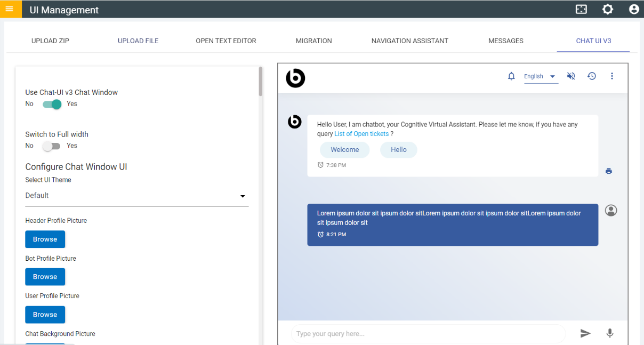Image resolution: width=644 pixels, height=345 pixels.
Task: Click the Type your query input field
Action: point(429,334)
